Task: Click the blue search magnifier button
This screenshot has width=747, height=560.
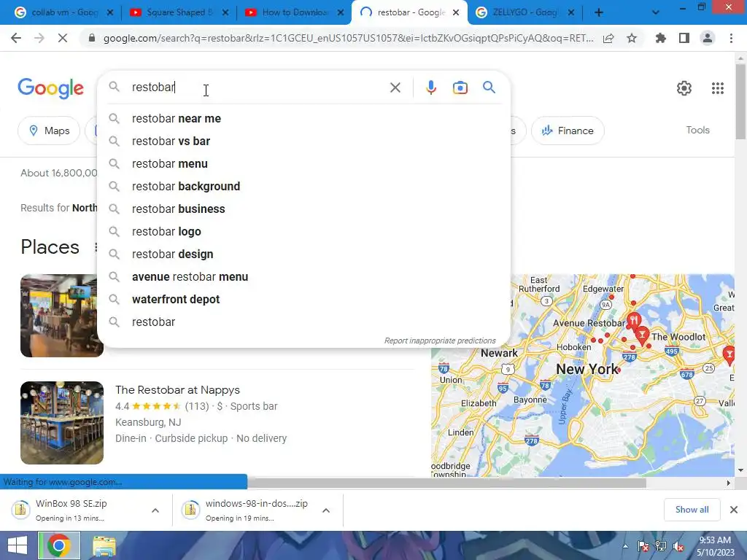Action: pyautogui.click(x=489, y=87)
